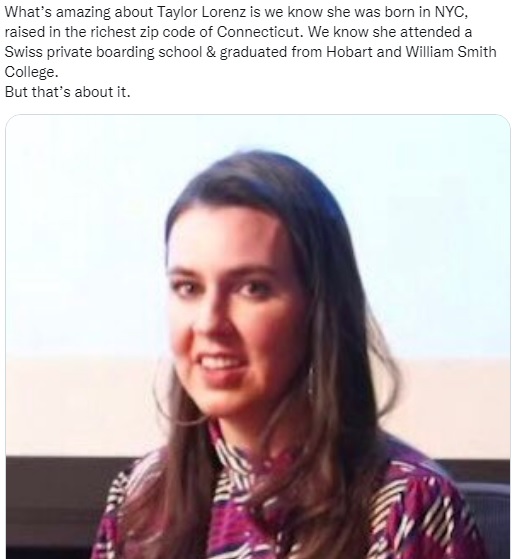Click the line "But that's about it."
Viewport: 514px width, 559px height.
pos(68,92)
